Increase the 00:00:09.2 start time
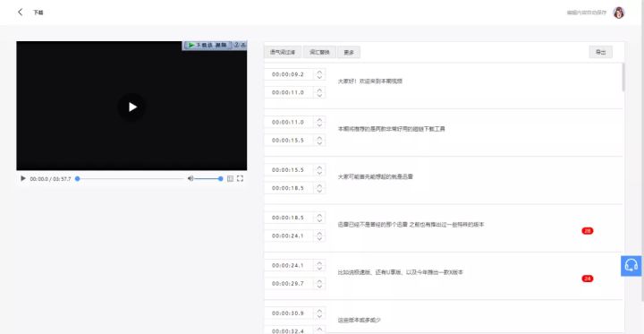The height and width of the screenshot is (334, 644). click(319, 72)
